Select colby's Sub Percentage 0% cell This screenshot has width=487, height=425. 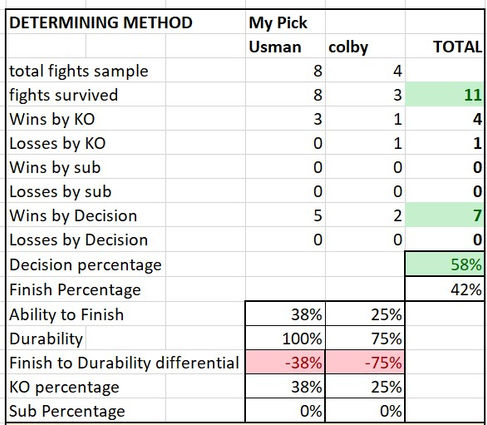pos(365,411)
